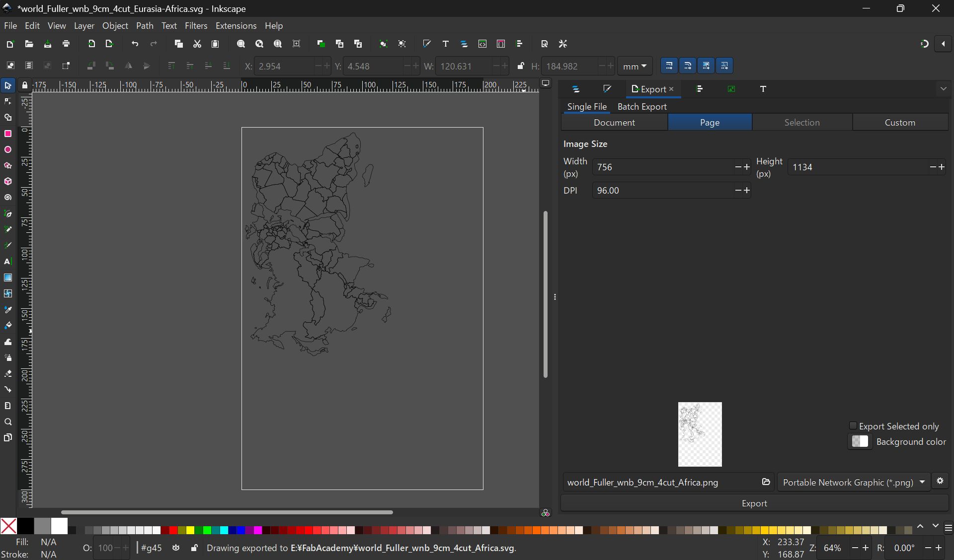Switch to Single File tab
This screenshot has height=560, width=954.
pos(587,107)
